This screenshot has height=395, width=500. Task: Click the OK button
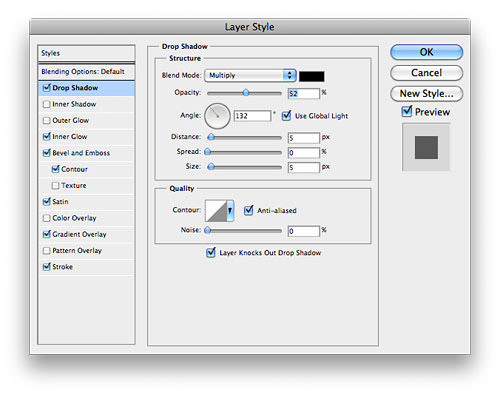click(x=426, y=52)
